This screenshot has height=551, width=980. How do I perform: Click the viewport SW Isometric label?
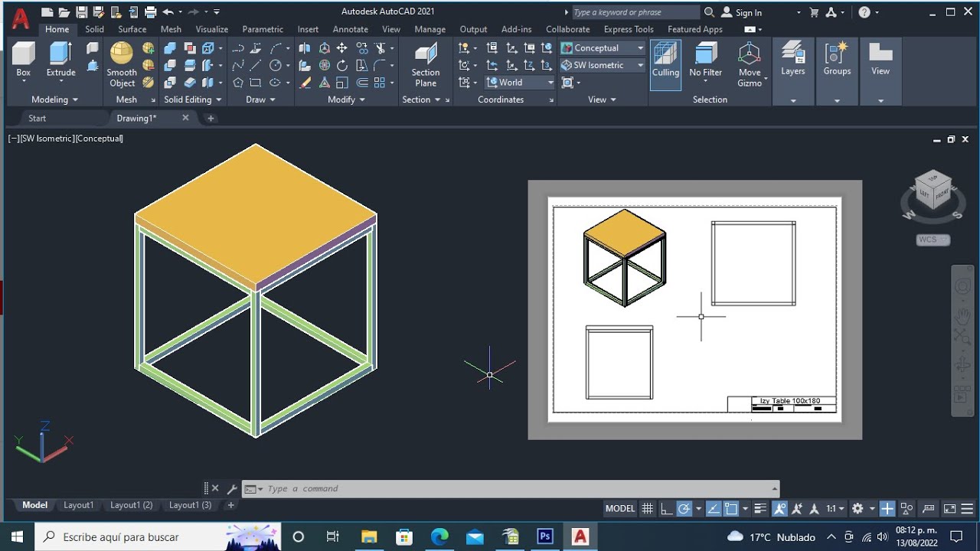click(x=47, y=139)
